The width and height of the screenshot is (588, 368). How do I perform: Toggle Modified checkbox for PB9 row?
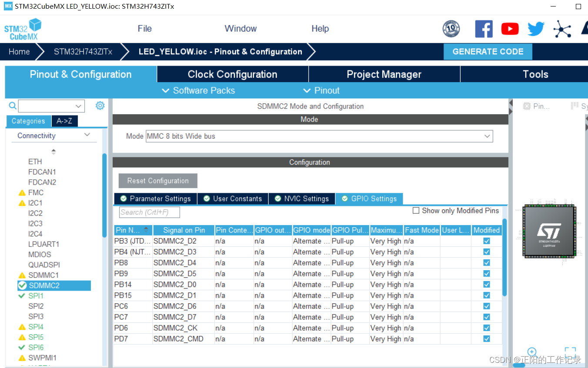point(487,274)
